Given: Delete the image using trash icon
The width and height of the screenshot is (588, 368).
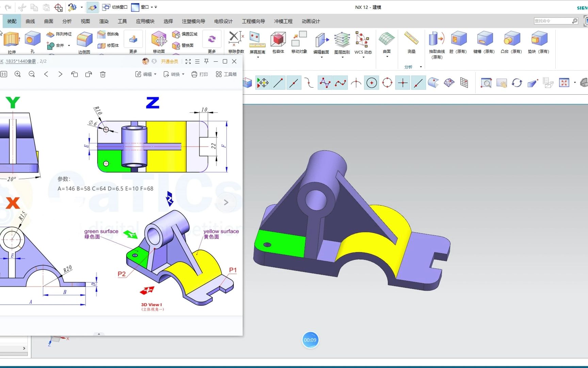Looking at the screenshot, I should 103,74.
